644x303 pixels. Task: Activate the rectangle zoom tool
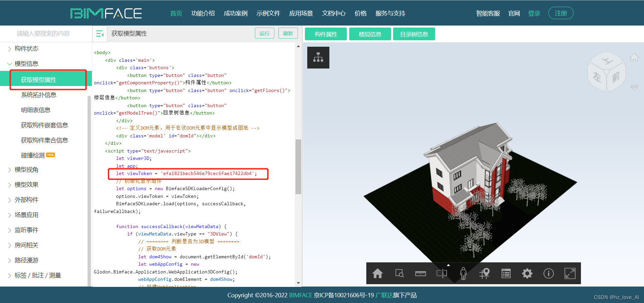[x=399, y=273]
